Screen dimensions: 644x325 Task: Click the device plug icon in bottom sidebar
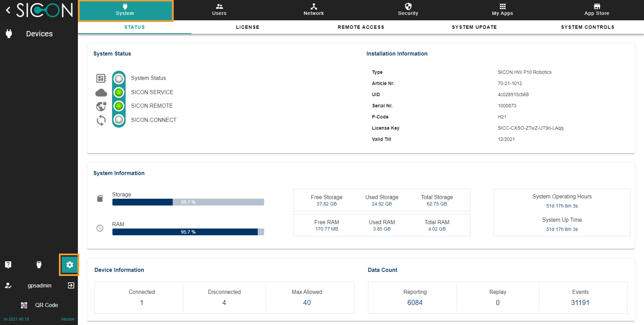(x=39, y=265)
